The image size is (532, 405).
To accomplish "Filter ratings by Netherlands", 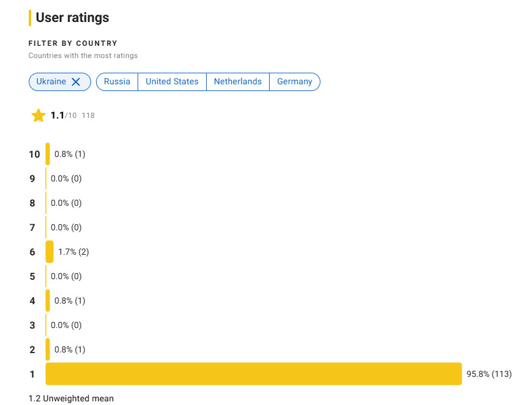I will click(238, 82).
